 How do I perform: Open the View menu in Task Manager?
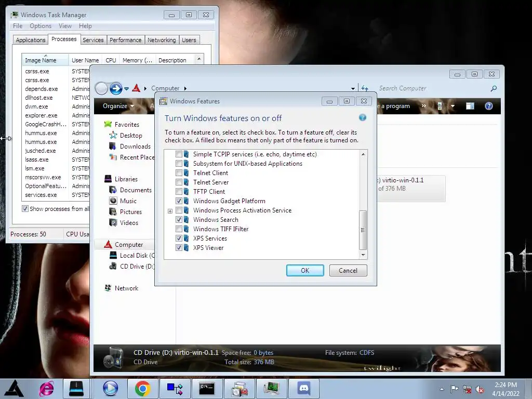click(x=65, y=26)
